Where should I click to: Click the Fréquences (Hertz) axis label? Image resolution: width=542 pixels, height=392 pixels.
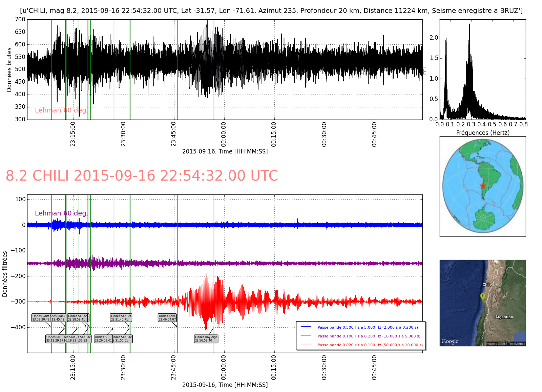tap(483, 133)
